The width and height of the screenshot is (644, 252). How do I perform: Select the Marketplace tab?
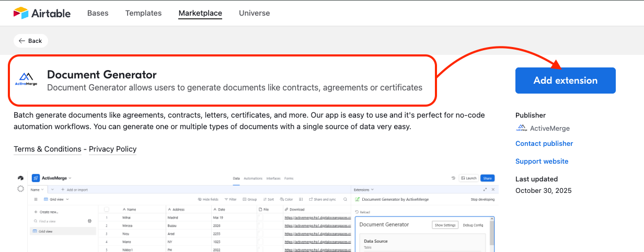click(x=200, y=13)
